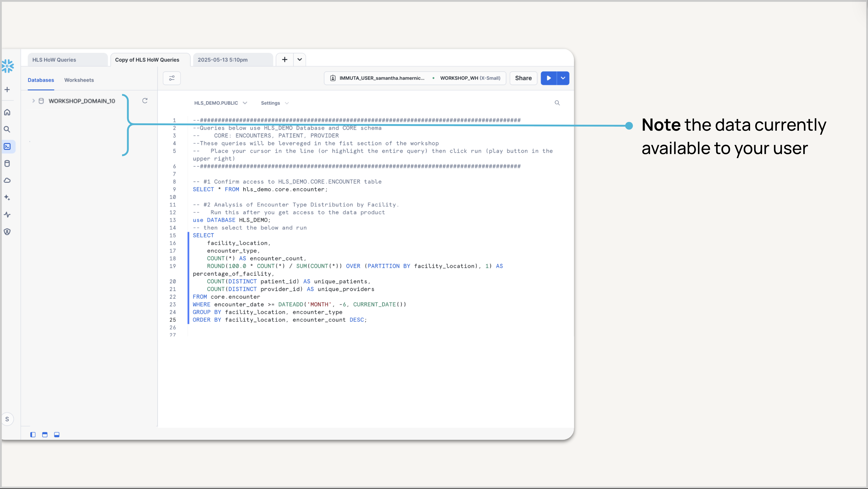Viewport: 868px width, 489px height.
Task: Open the Data database icon in sidebar
Action: point(7,164)
